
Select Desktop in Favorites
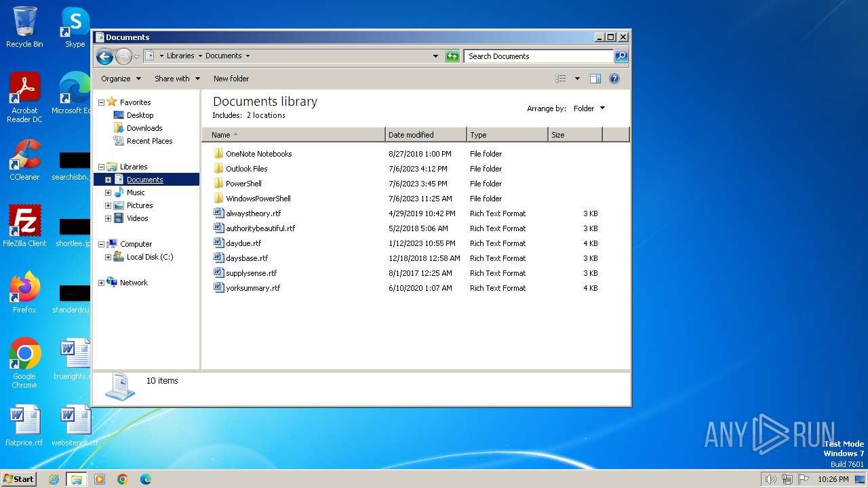coord(140,115)
